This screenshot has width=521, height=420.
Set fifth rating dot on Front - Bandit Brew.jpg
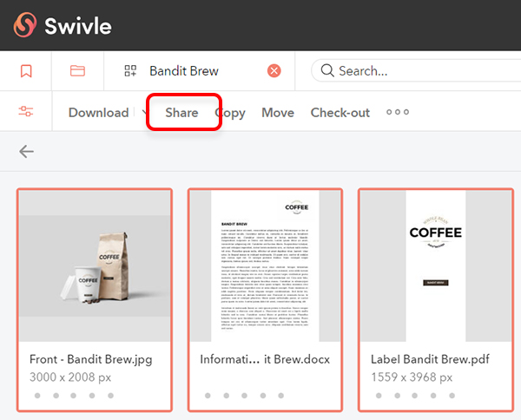[110, 396]
